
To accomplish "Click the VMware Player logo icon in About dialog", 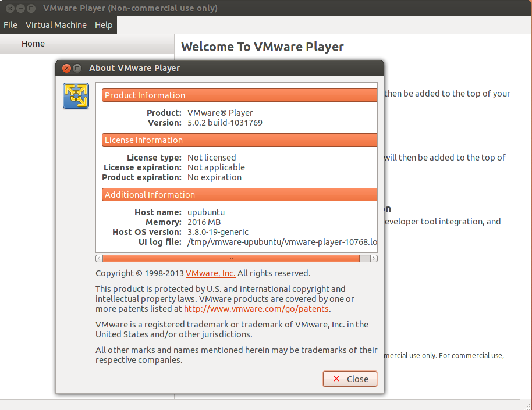I will pos(76,95).
